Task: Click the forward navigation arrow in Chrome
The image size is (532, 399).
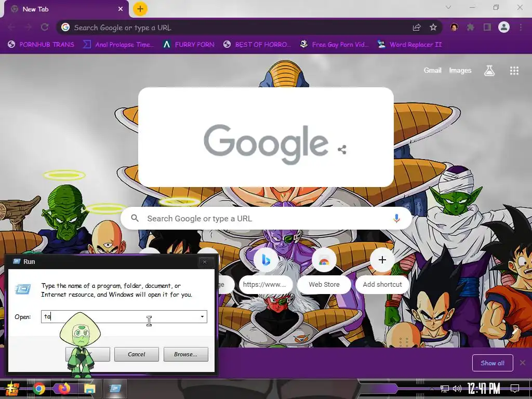Action: tap(28, 27)
